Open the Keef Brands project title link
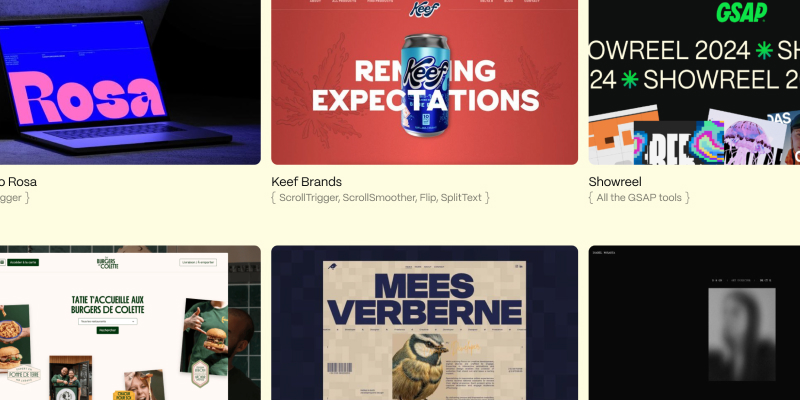 306,182
